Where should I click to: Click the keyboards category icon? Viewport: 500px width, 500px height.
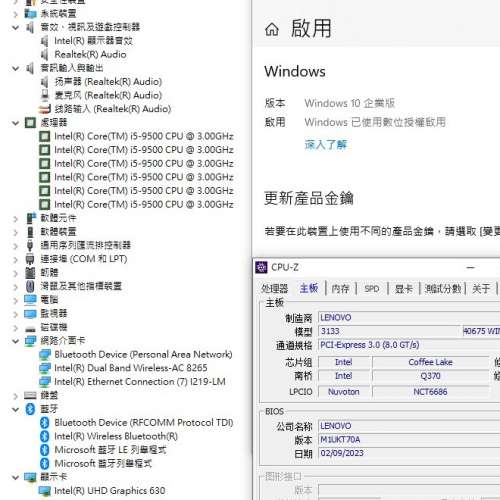[30, 396]
